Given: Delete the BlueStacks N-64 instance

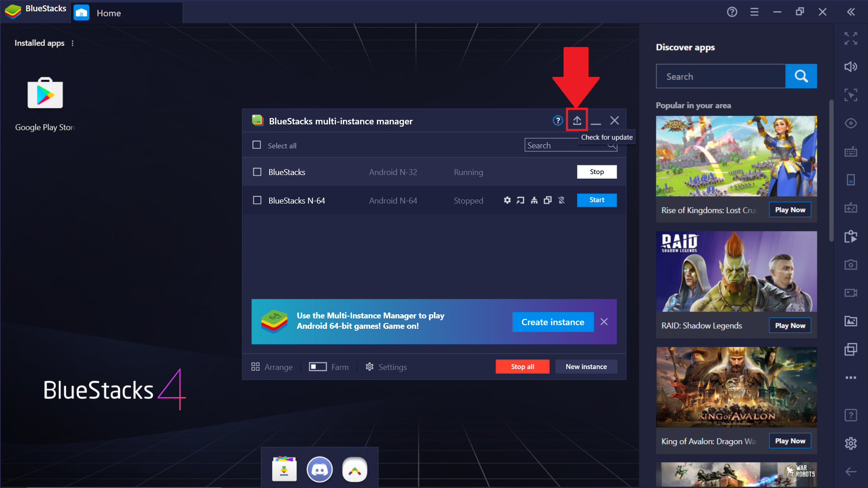Looking at the screenshot, I should tap(561, 200).
